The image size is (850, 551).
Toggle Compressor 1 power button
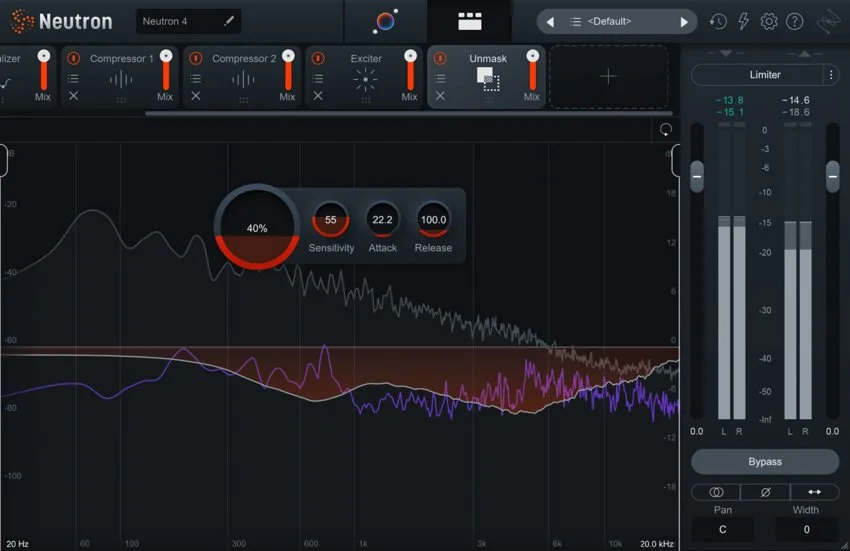pos(73,58)
